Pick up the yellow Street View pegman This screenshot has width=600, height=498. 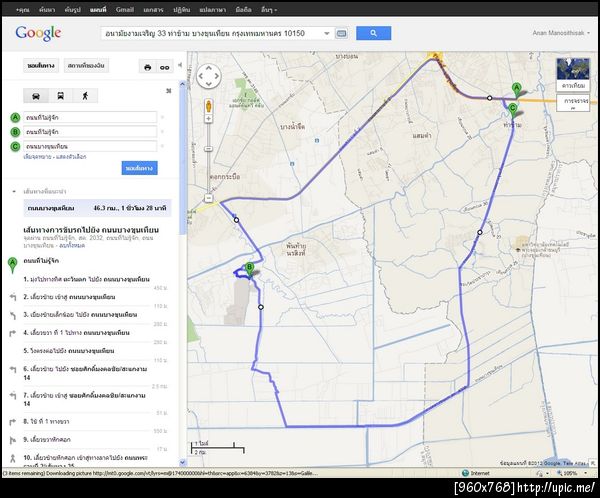[209, 106]
